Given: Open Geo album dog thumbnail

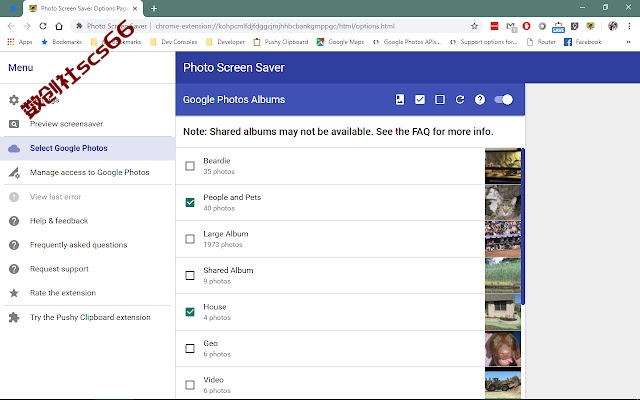Looking at the screenshot, I should 503,349.
